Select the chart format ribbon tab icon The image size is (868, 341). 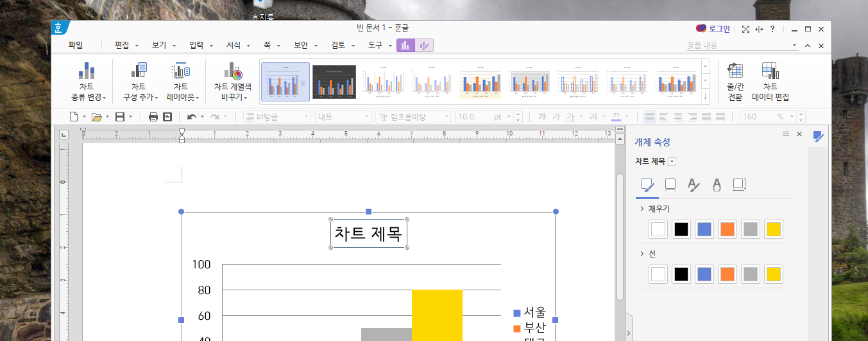[x=424, y=45]
